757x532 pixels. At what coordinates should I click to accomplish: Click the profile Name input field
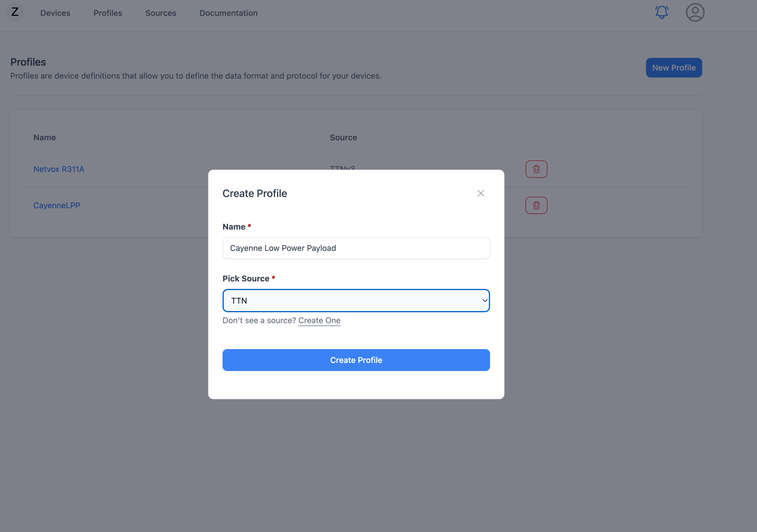pyautogui.click(x=356, y=248)
